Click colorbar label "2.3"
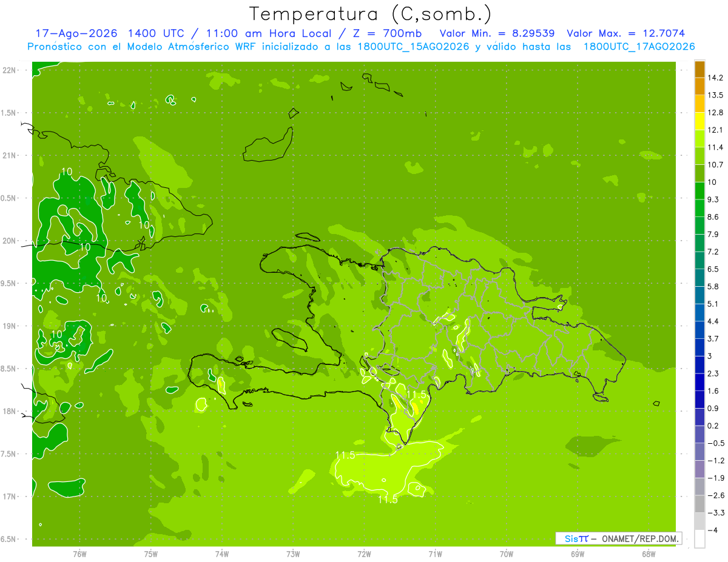 coord(713,374)
